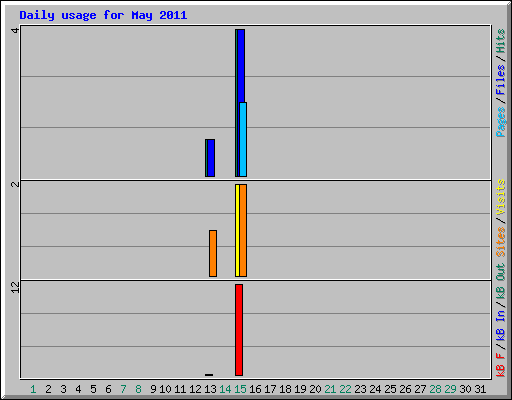Screen dimensions: 512x400
Task: Click the Hits legend label
Action: pos(501,41)
